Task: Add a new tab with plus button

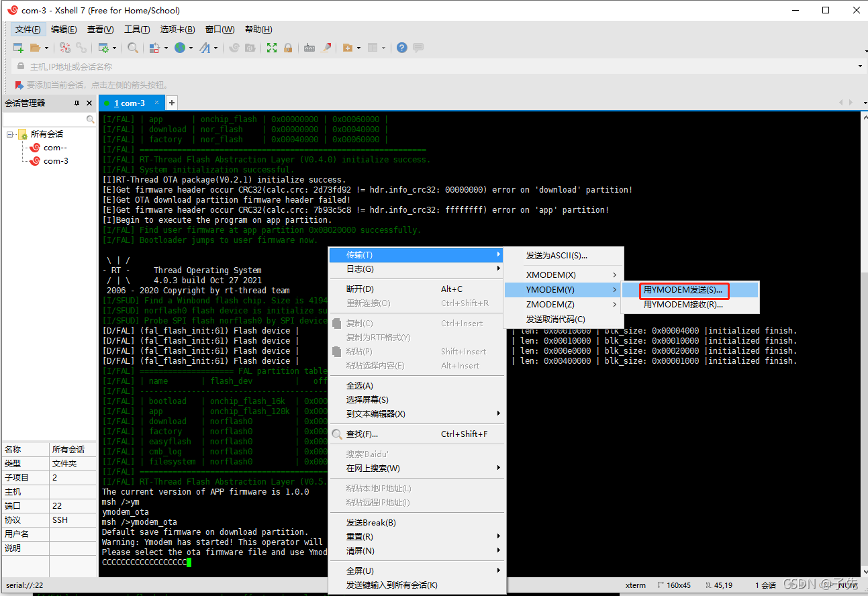Action: click(172, 103)
